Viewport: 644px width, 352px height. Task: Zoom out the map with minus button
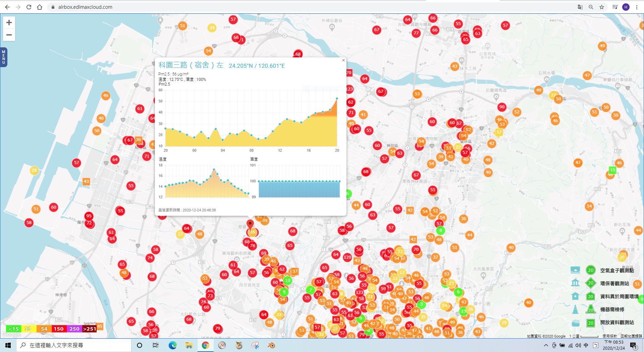[x=9, y=35]
